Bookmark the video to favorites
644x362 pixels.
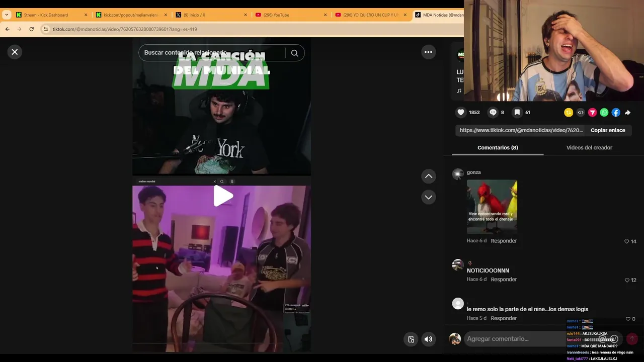517,112
